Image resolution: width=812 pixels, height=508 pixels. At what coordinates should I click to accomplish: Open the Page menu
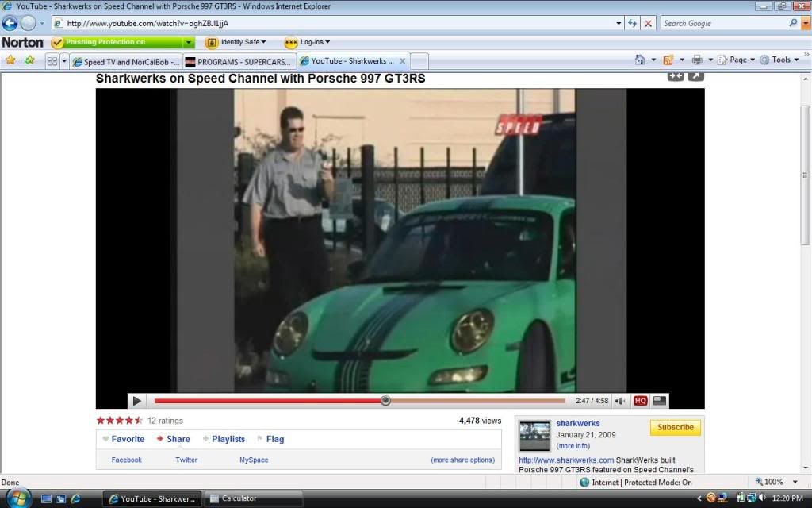pyautogui.click(x=737, y=60)
